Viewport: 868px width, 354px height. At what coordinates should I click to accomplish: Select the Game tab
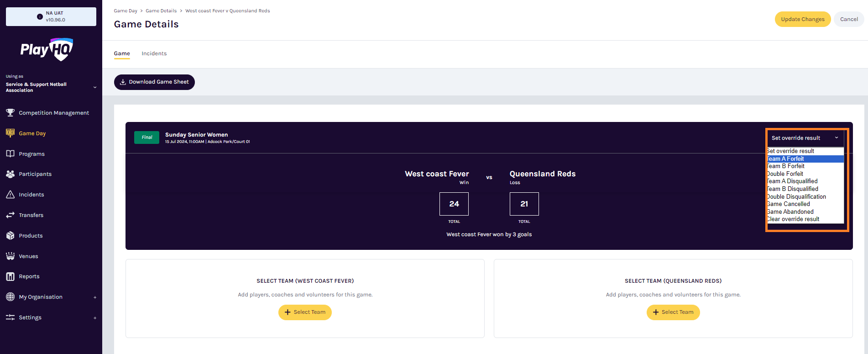122,53
